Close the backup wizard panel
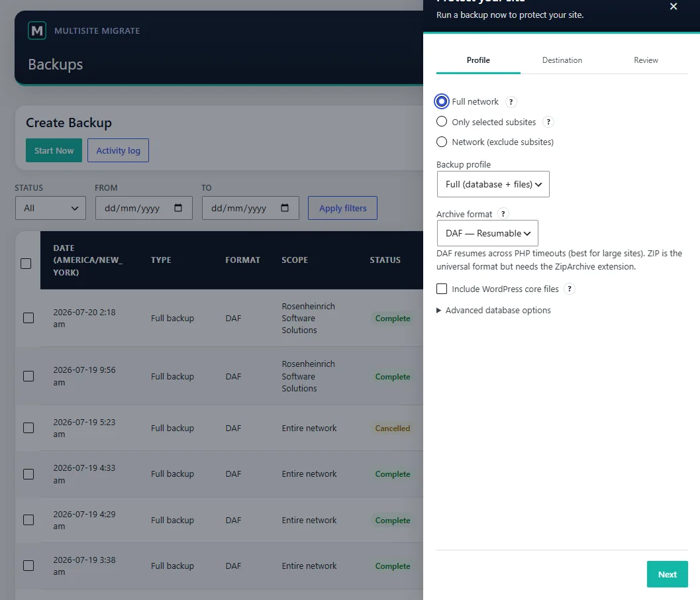This screenshot has width=700, height=600. [674, 6]
